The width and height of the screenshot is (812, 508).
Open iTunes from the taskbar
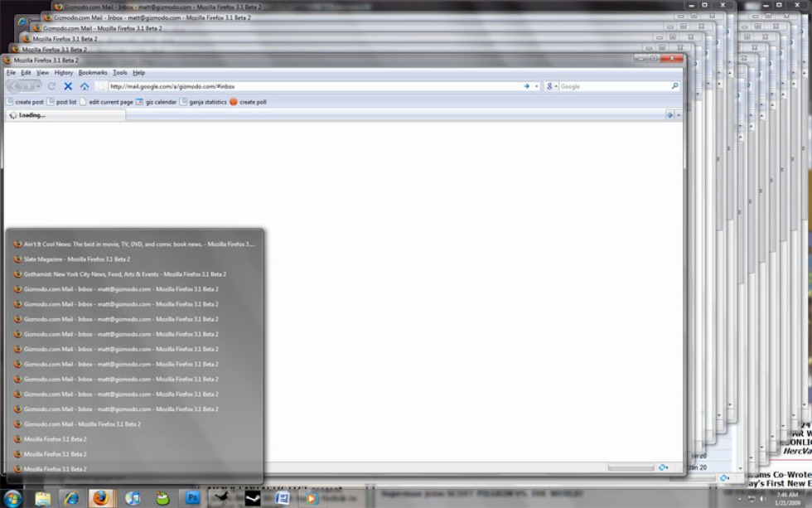(133, 499)
